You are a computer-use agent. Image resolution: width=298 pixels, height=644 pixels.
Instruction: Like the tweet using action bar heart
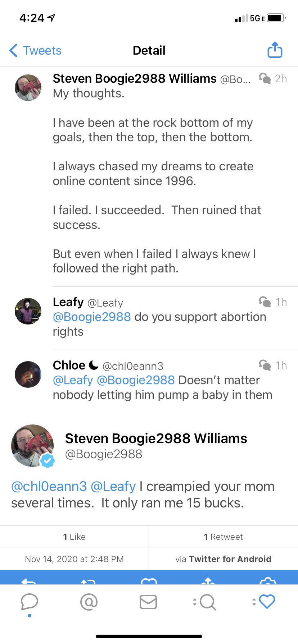(149, 580)
